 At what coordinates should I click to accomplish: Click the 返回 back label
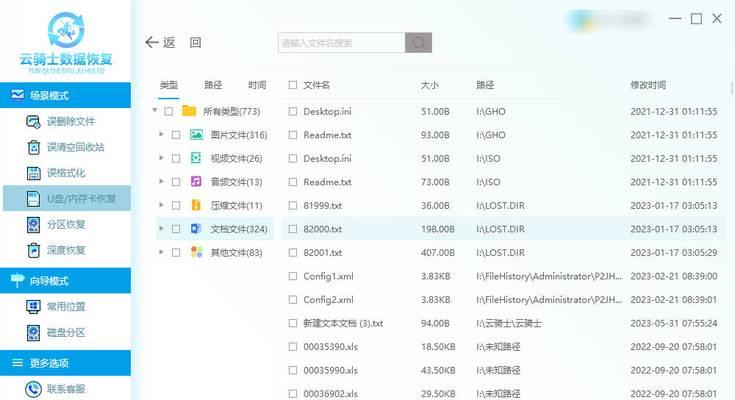(x=182, y=43)
